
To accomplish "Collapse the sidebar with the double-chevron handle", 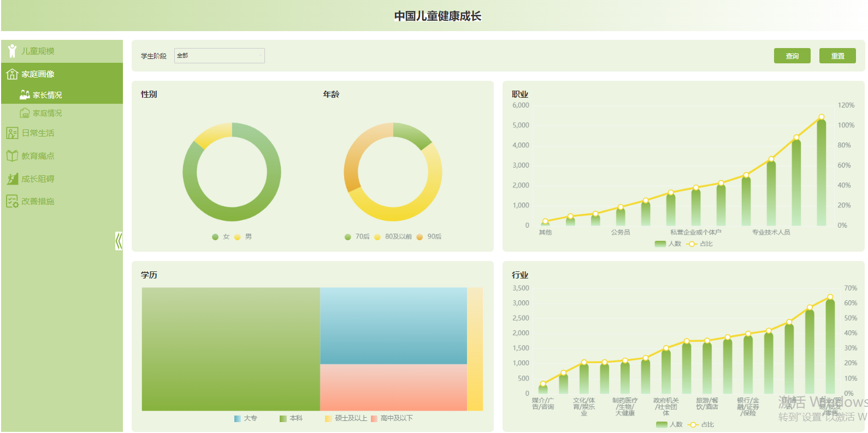I will point(119,241).
